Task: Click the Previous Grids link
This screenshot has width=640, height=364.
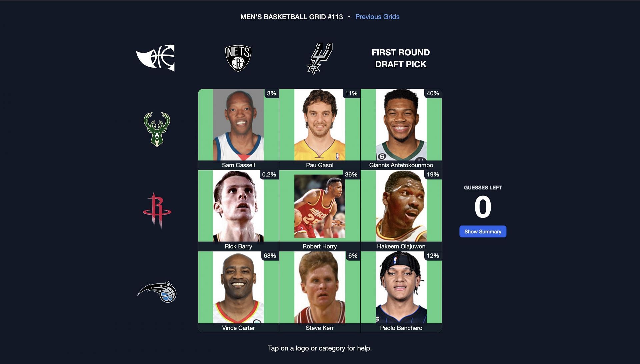Action: click(377, 17)
